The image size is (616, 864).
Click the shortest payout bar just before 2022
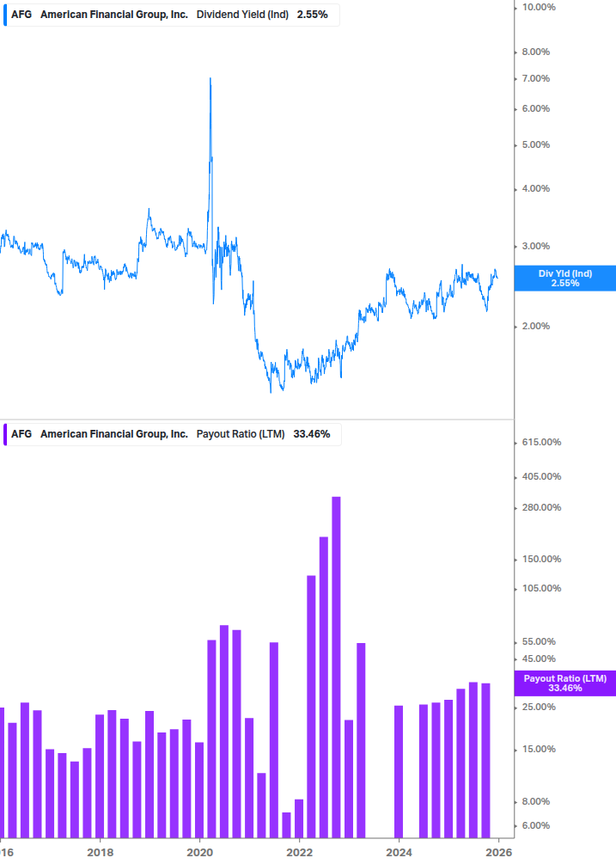(x=286, y=824)
